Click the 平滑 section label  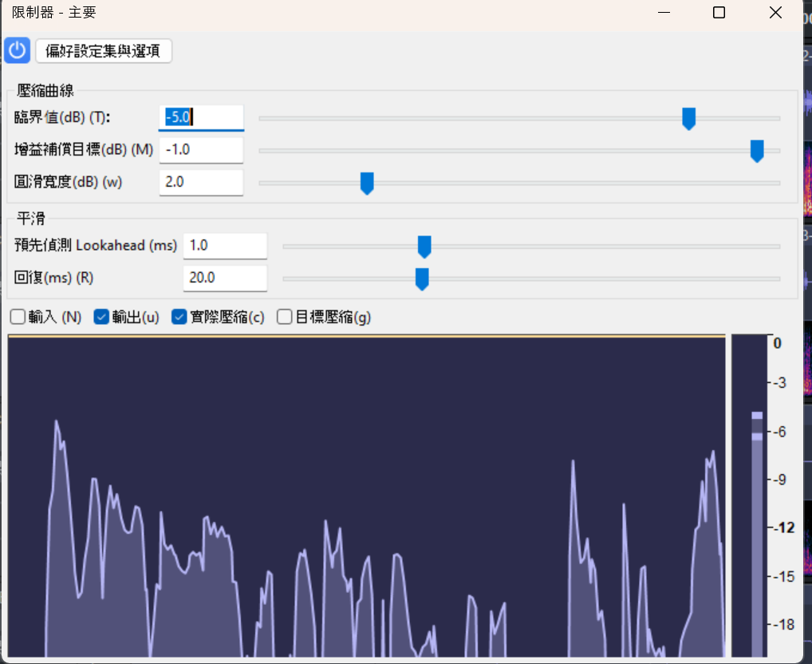pyautogui.click(x=31, y=219)
